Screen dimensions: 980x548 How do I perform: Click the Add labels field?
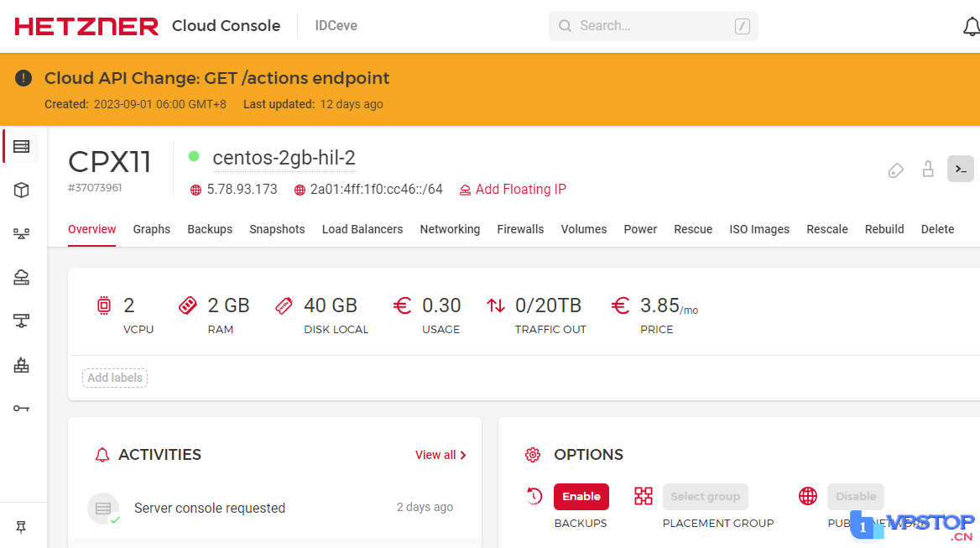115,378
